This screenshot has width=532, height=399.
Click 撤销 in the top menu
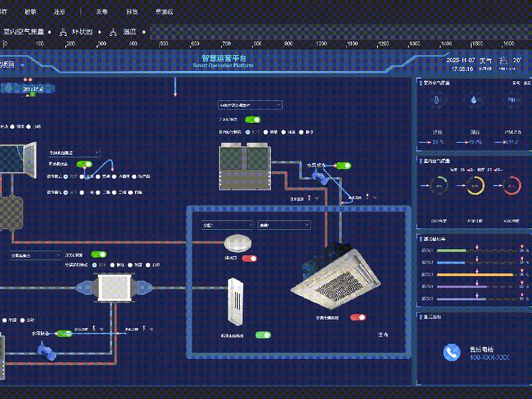click(31, 11)
